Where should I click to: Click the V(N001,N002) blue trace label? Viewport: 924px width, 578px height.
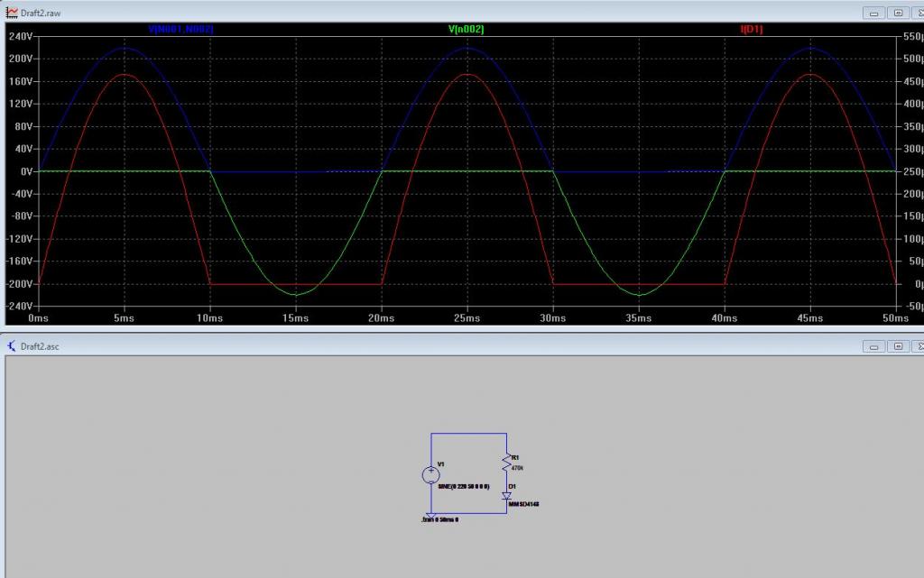pyautogui.click(x=180, y=30)
